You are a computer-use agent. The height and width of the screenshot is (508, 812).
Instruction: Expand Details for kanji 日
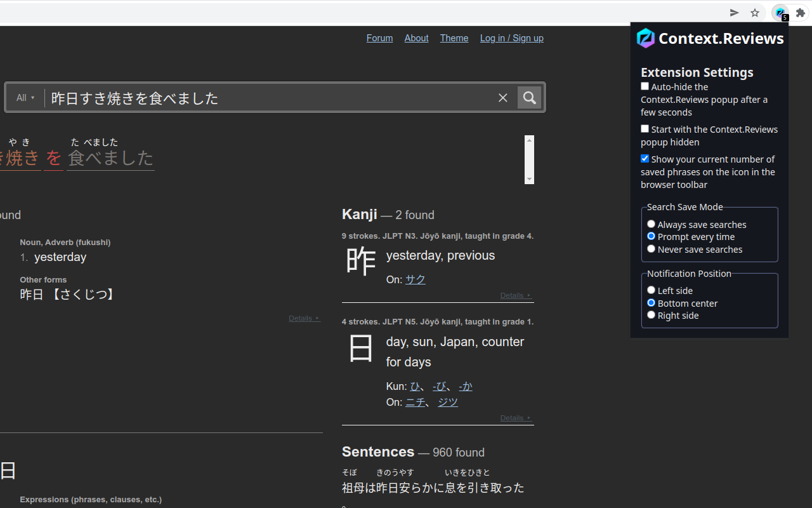click(516, 418)
